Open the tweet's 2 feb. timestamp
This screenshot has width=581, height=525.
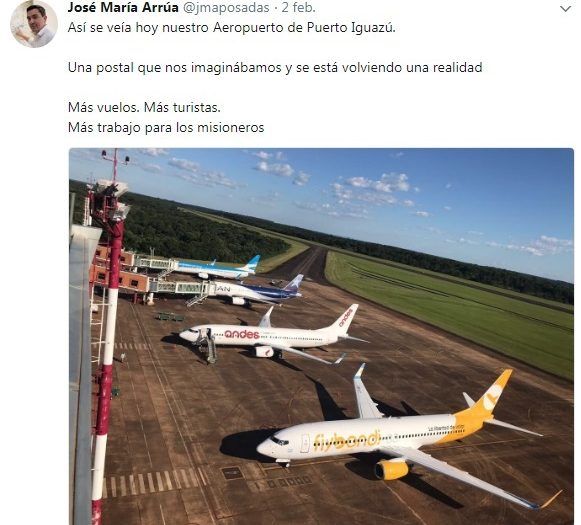point(299,7)
